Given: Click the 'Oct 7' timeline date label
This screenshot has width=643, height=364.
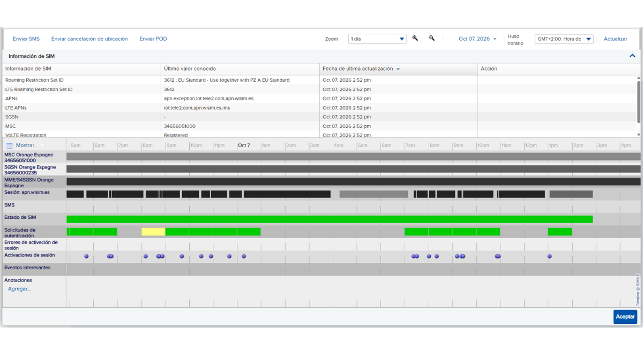Looking at the screenshot, I should coord(244,146).
